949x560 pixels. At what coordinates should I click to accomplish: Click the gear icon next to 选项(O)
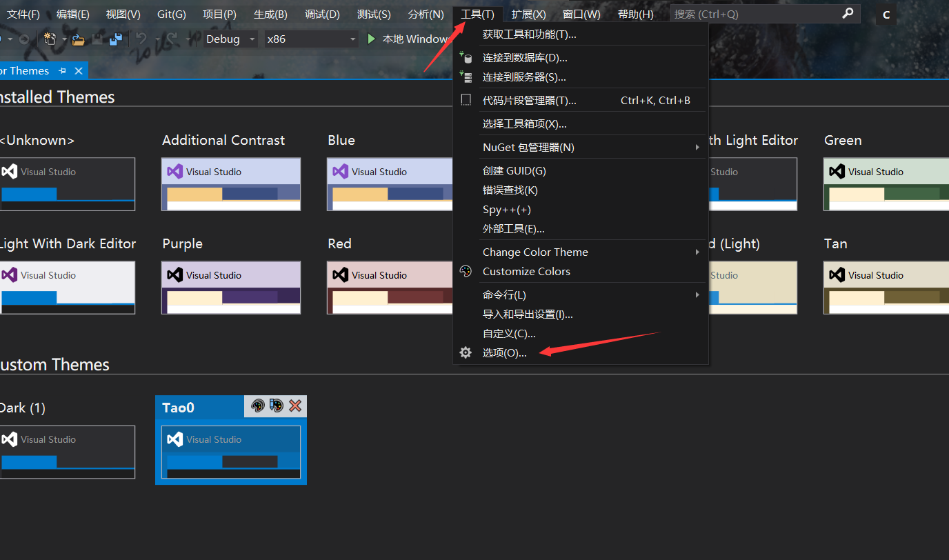pyautogui.click(x=466, y=352)
